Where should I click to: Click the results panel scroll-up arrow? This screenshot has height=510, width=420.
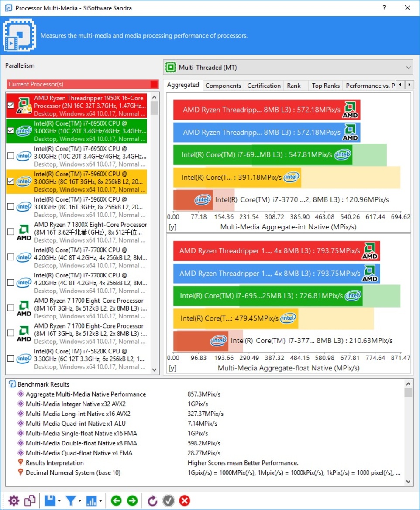[408, 384]
